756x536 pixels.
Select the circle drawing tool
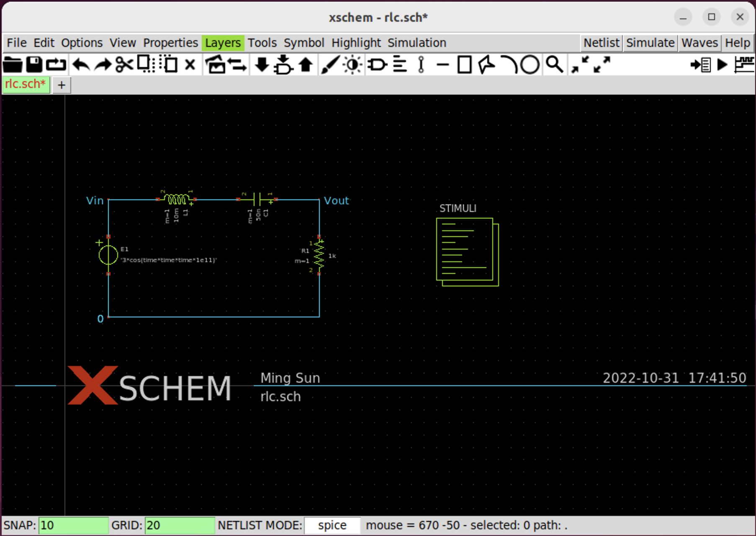click(x=530, y=65)
